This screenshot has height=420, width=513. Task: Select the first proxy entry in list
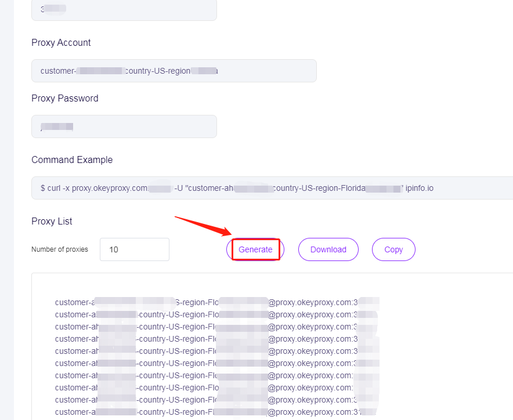point(217,302)
